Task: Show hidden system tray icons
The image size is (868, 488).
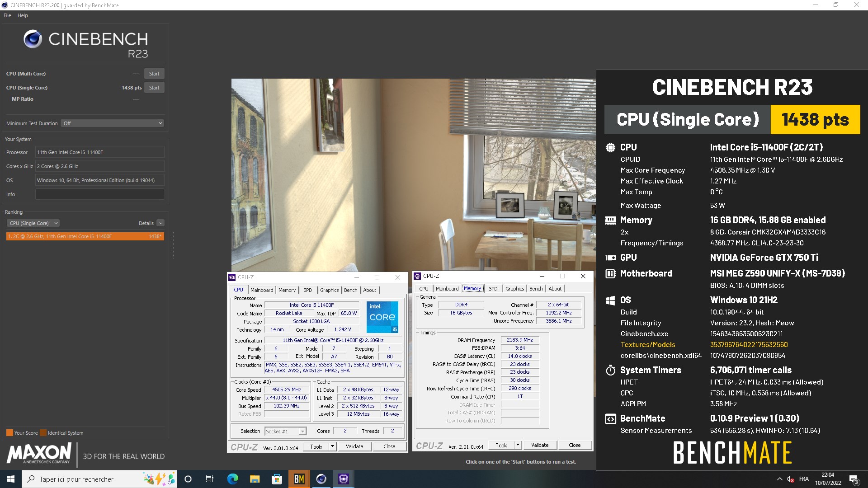Action: pos(779,479)
